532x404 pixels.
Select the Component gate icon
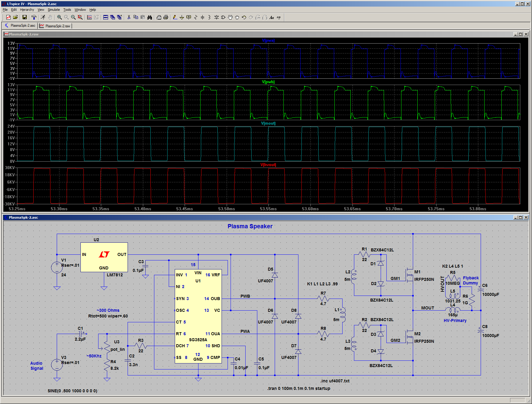[223, 17]
